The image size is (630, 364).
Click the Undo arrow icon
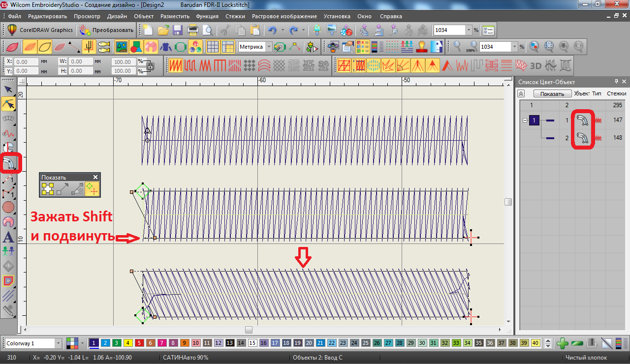pyautogui.click(x=272, y=30)
